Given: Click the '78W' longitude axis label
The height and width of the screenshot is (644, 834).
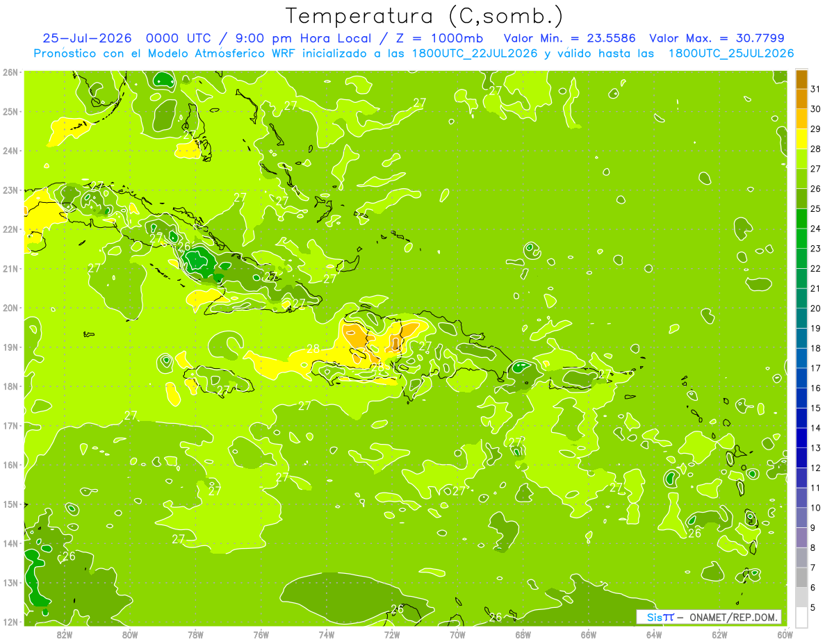Looking at the screenshot, I should coord(196,634).
